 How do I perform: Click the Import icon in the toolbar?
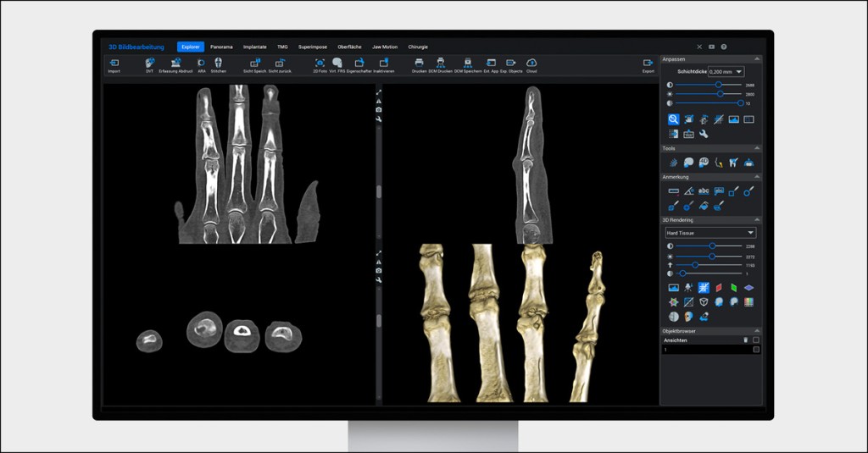[114, 64]
